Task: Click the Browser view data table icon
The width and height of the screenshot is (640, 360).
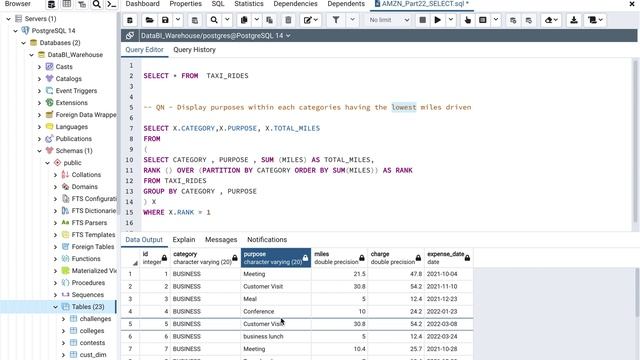Action: coord(67,4)
